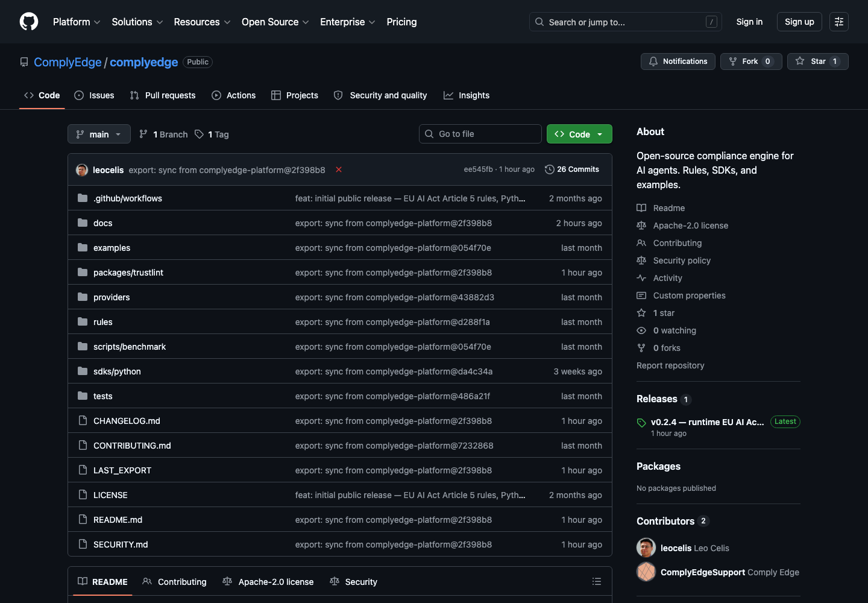This screenshot has height=603, width=868.
Task: Open the providers folder
Action: tap(112, 297)
